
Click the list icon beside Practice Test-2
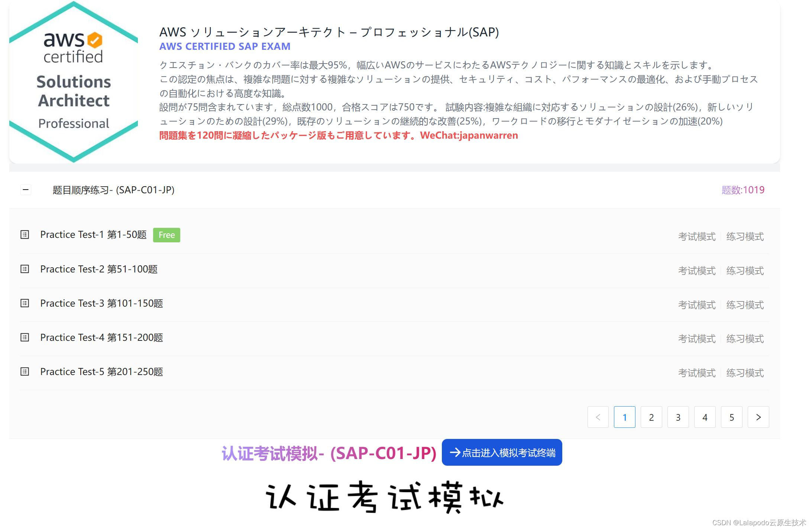[x=25, y=269]
